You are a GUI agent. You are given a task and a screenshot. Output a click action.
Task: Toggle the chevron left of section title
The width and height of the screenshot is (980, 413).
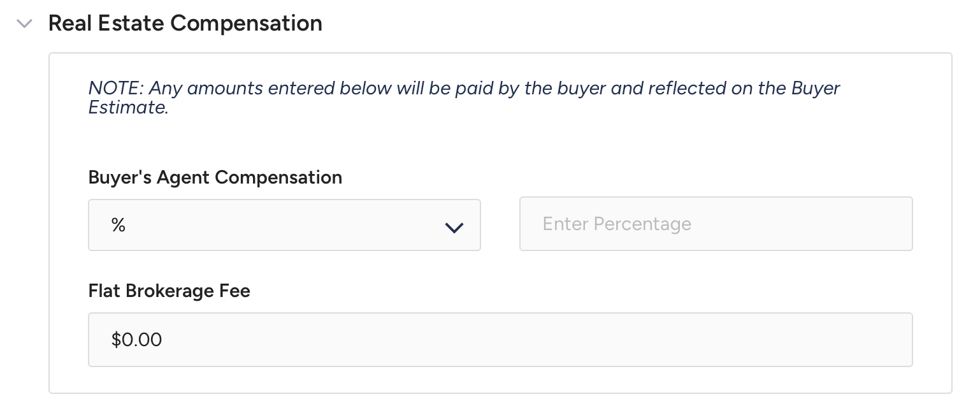[25, 24]
